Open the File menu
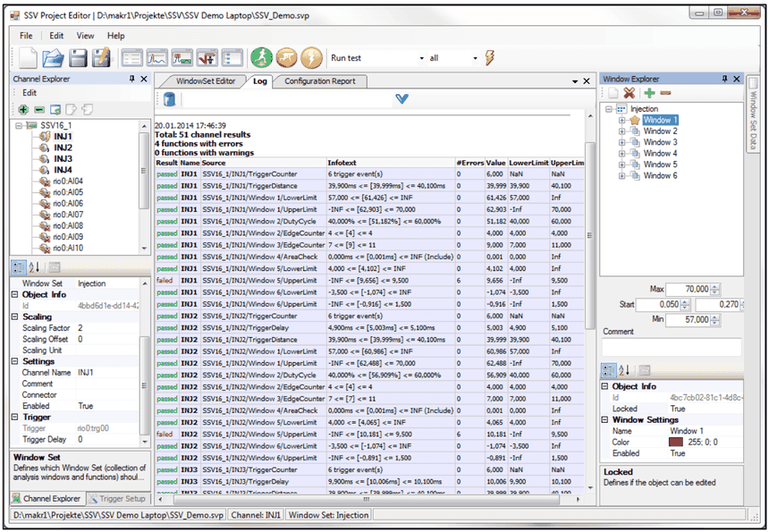The height and width of the screenshot is (532, 769). pos(26,35)
